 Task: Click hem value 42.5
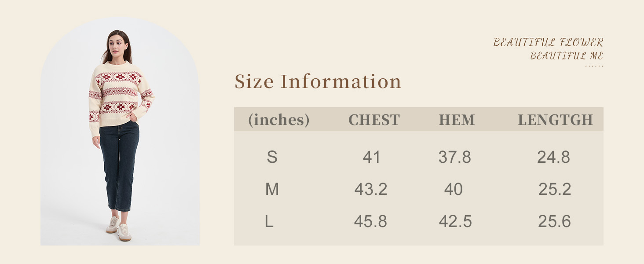(455, 222)
